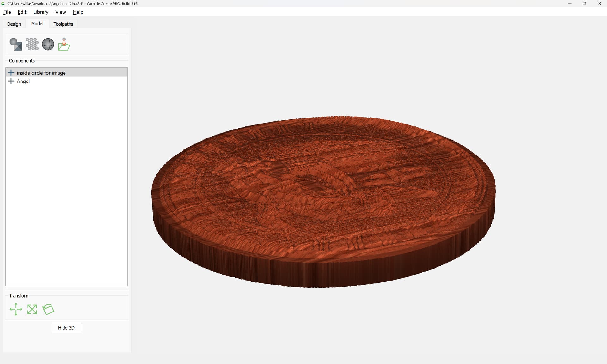Click the Scale transform icon

(x=32, y=309)
